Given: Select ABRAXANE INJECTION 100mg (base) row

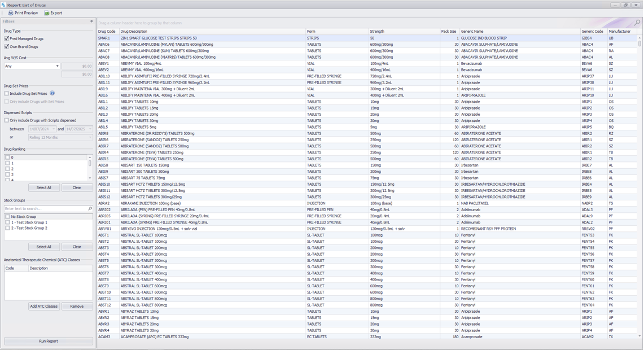Looking at the screenshot, I should click(x=367, y=203).
